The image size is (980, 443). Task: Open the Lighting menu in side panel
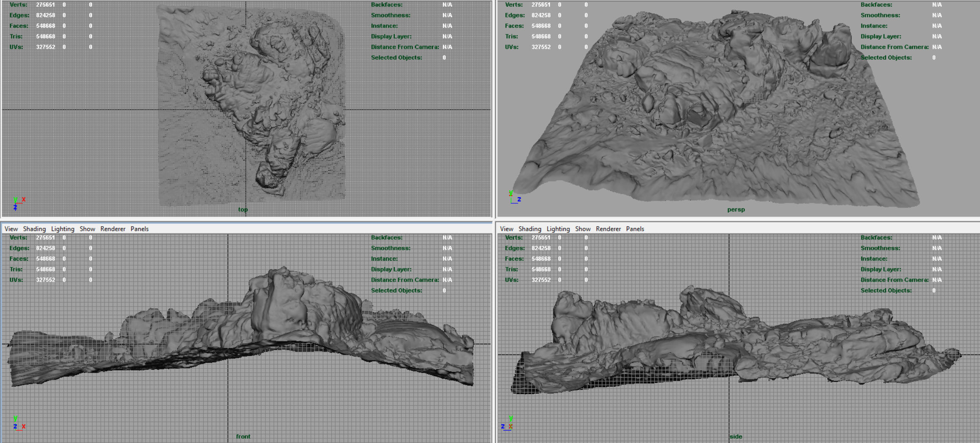(x=558, y=229)
